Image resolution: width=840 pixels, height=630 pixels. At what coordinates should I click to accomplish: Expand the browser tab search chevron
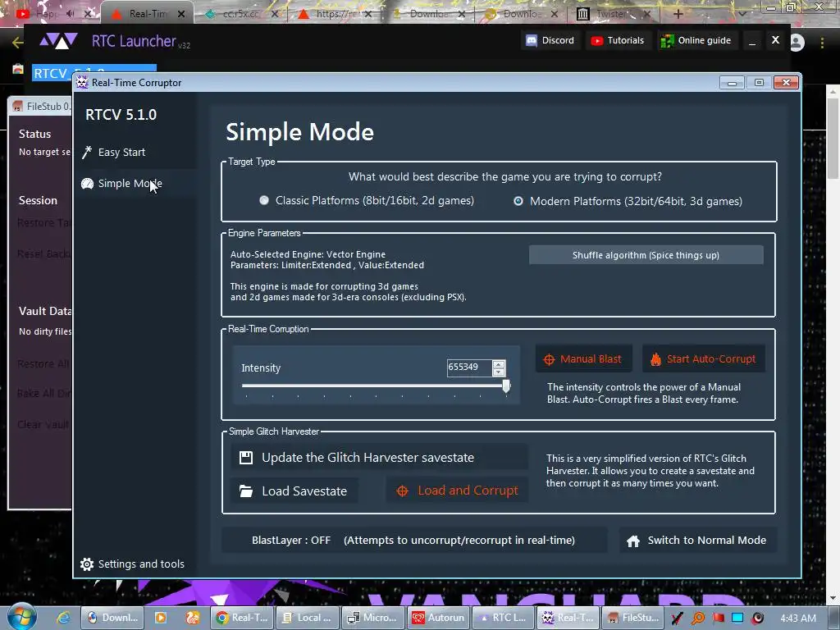click(x=742, y=14)
